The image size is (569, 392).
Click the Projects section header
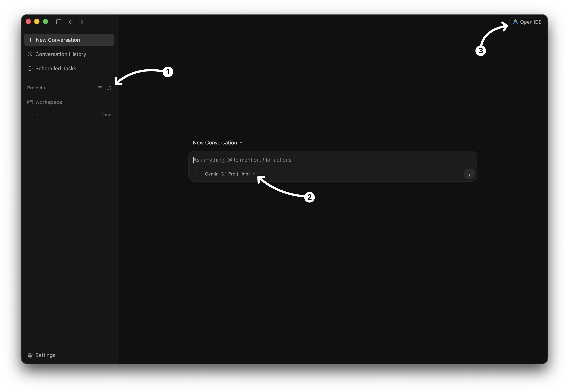pyautogui.click(x=36, y=88)
